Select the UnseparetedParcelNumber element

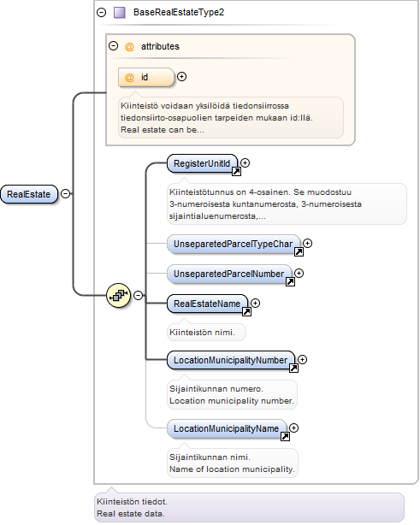(x=229, y=274)
